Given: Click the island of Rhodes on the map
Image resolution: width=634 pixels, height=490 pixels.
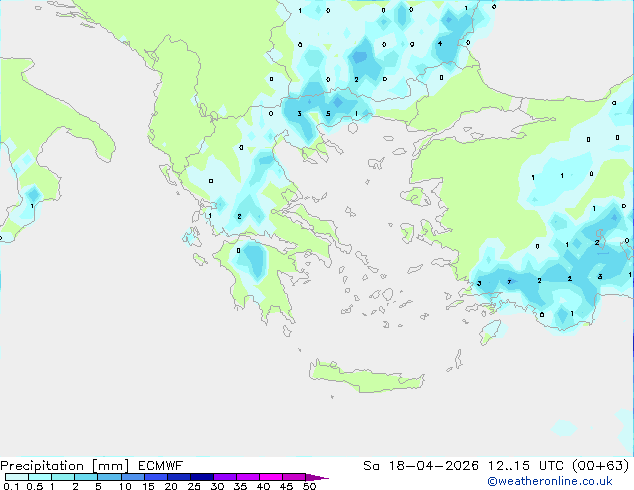Looking at the screenshot, I should click(490, 332).
